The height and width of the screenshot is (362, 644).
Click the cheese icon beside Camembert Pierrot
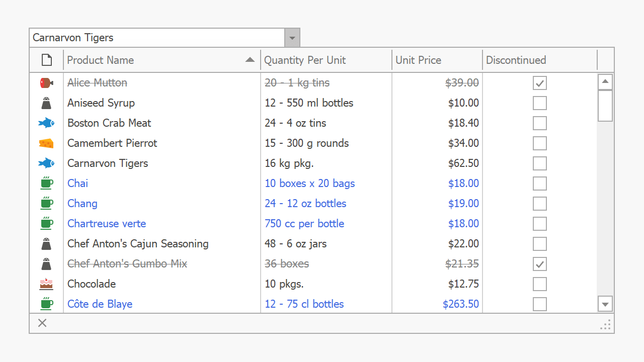tap(46, 143)
